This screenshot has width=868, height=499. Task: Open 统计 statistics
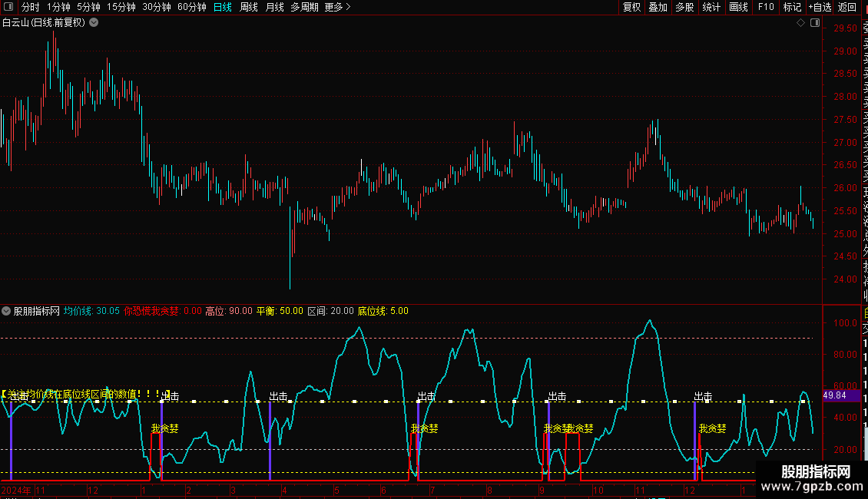(711, 7)
